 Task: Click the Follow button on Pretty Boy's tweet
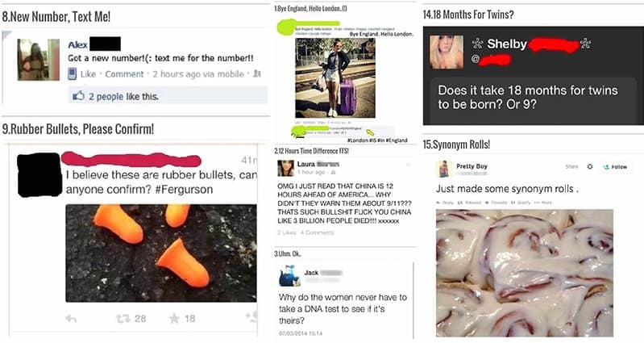615,166
